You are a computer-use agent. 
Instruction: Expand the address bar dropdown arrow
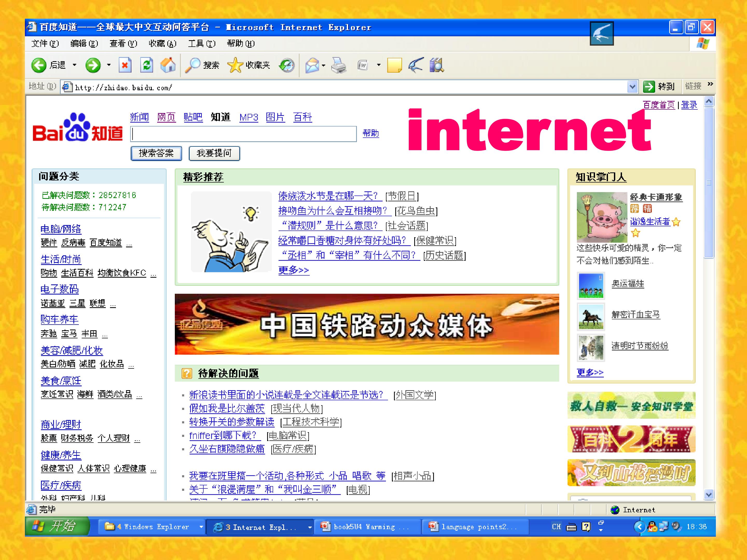(633, 87)
